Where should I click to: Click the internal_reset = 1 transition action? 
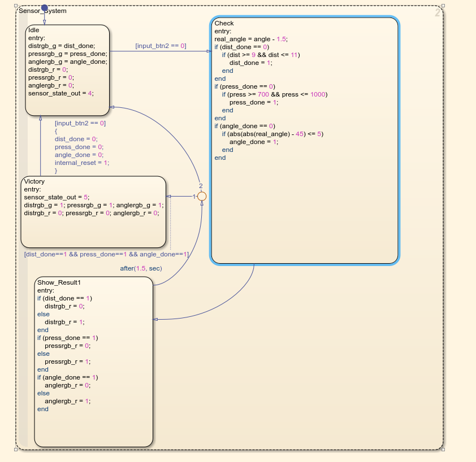click(81, 162)
